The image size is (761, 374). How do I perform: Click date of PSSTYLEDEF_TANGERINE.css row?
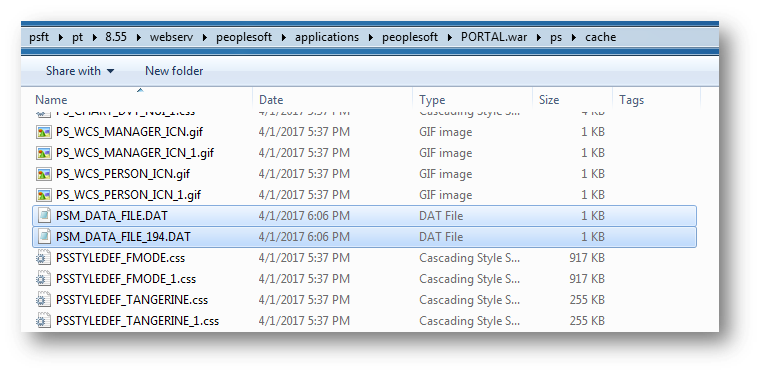(x=304, y=300)
